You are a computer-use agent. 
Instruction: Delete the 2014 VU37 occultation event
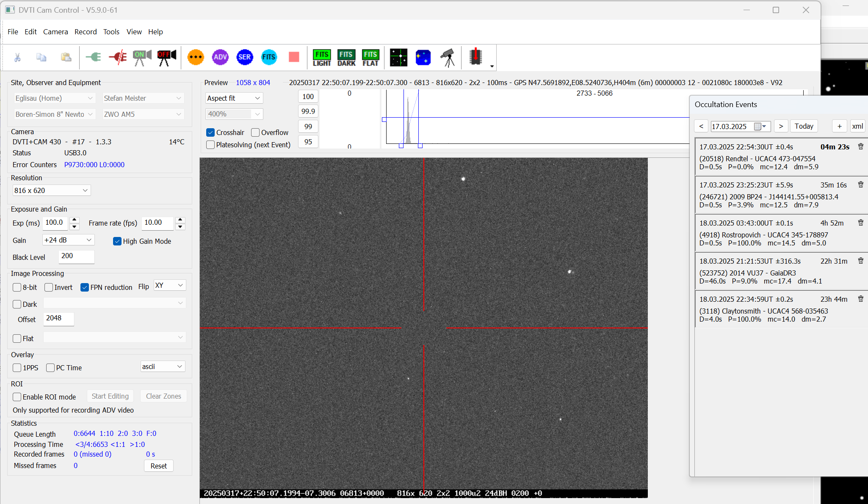861,261
